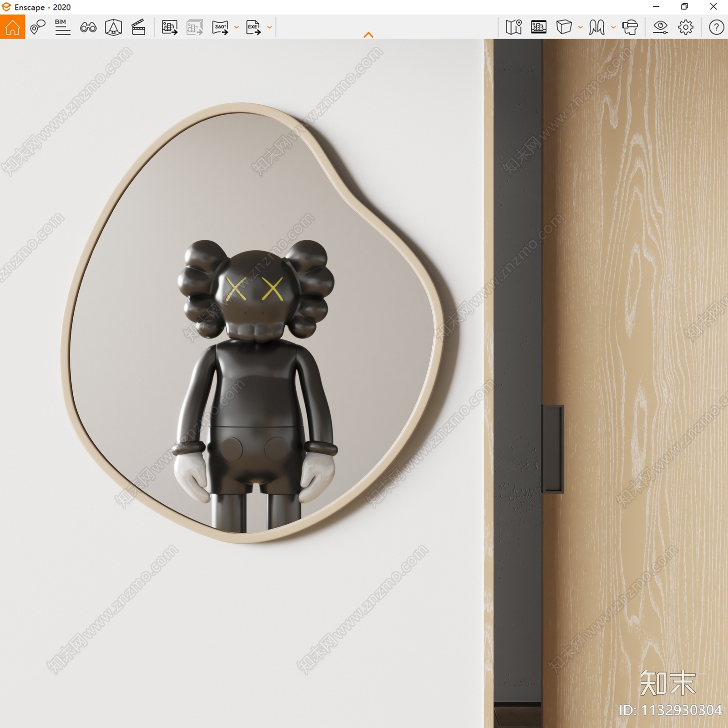Viewport: 728px width, 728px height.
Task: Click the Enscape logo in the title bar
Action: (x=6, y=7)
